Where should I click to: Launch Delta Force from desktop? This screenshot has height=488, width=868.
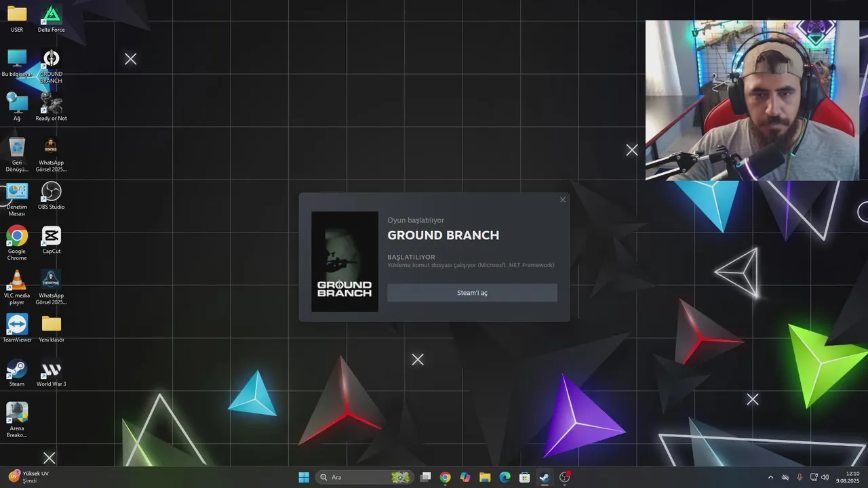click(51, 19)
